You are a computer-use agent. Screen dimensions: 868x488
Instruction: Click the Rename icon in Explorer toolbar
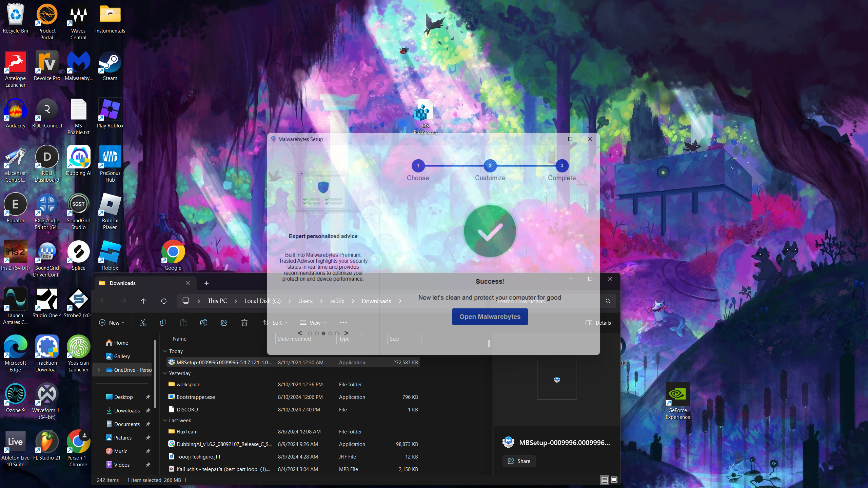(x=203, y=323)
